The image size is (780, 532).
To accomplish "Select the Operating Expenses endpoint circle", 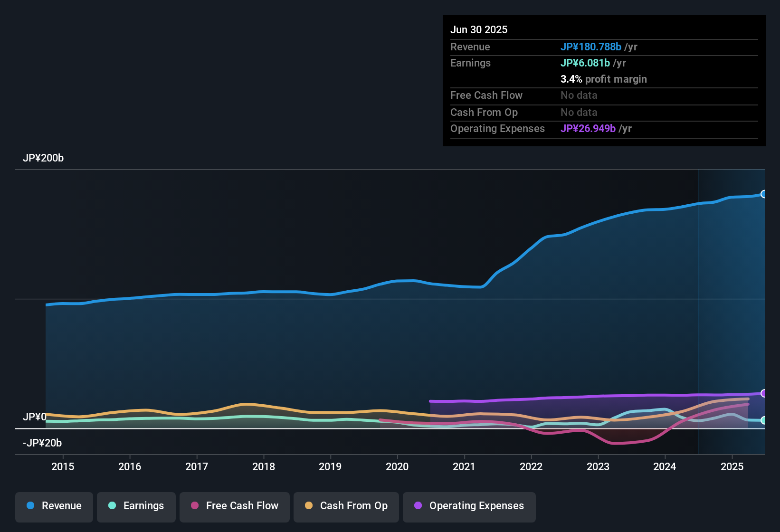I will pyautogui.click(x=764, y=393).
